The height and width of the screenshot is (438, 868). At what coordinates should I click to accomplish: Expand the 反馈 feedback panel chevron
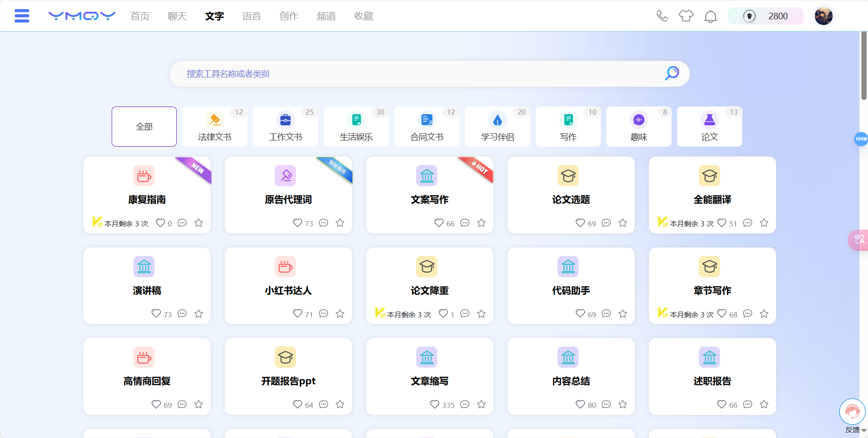[864, 430]
